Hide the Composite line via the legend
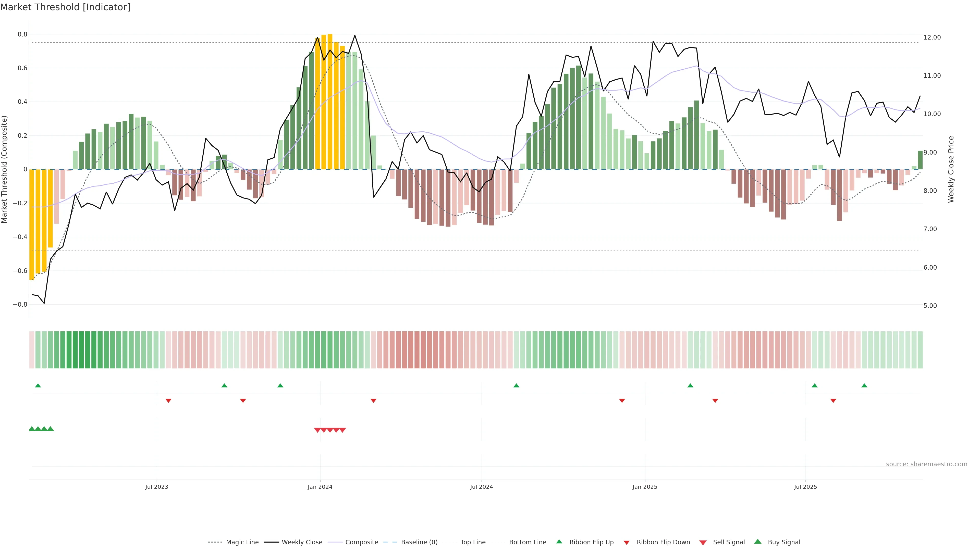 click(x=361, y=542)
